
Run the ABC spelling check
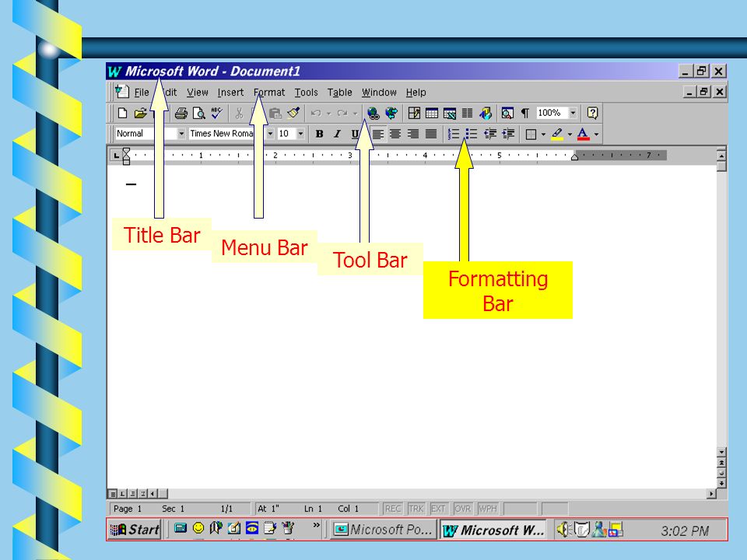[217, 113]
